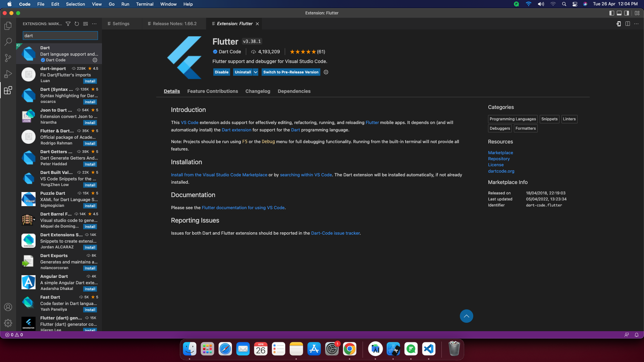The width and height of the screenshot is (644, 362).
Task: Toggle the secondary side bar layout button
Action: click(x=627, y=13)
